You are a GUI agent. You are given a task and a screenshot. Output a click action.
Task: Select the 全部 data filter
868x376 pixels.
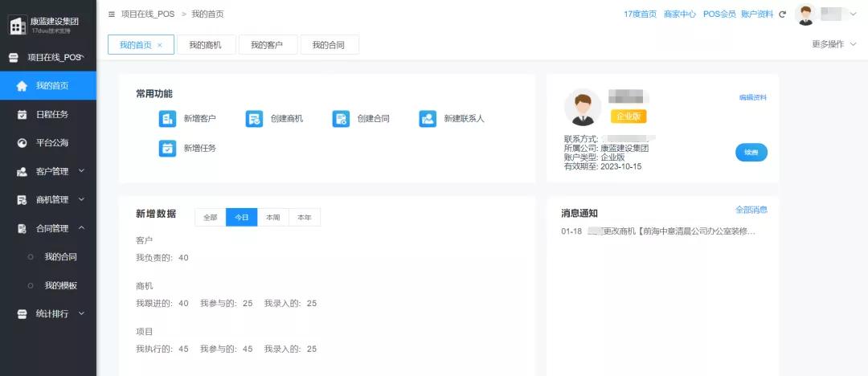[211, 218]
